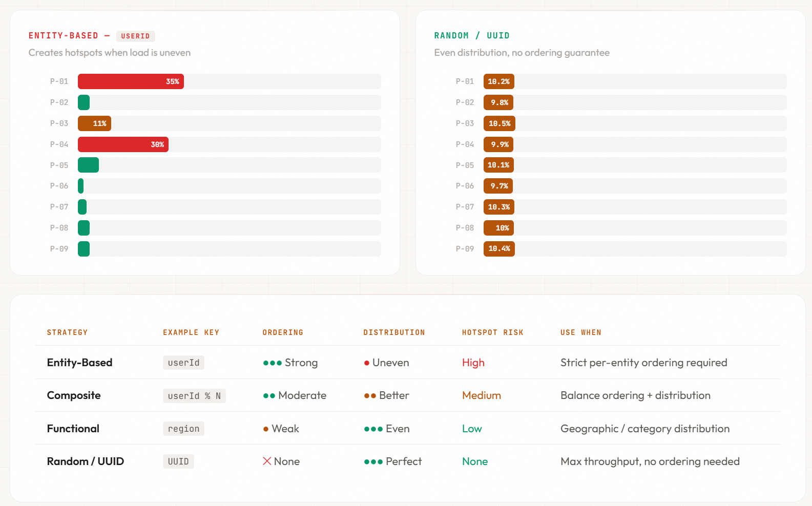The height and width of the screenshot is (506, 812).
Task: Click the two green dots beside Moderate
Action: coord(269,396)
